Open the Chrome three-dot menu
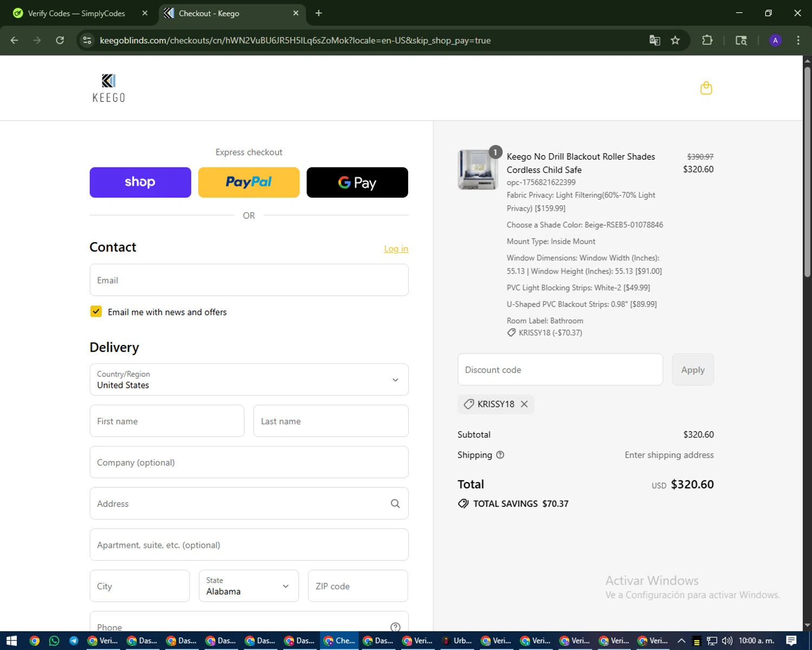 click(798, 40)
